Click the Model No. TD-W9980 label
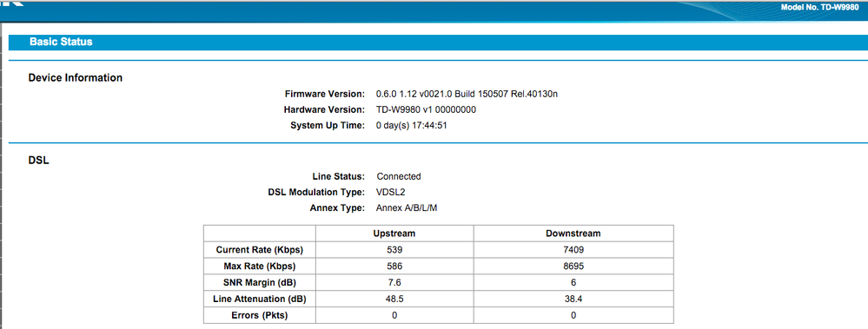Image resolution: width=868 pixels, height=329 pixels. [819, 8]
